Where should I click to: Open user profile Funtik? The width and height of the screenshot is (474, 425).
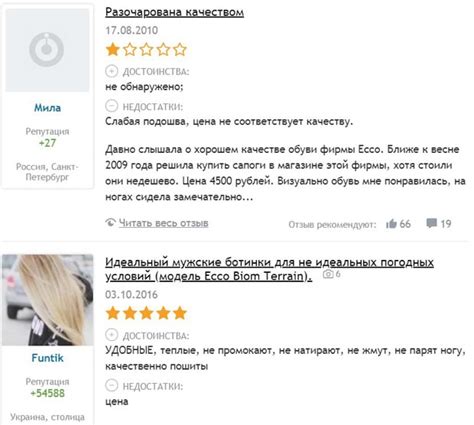47,358
